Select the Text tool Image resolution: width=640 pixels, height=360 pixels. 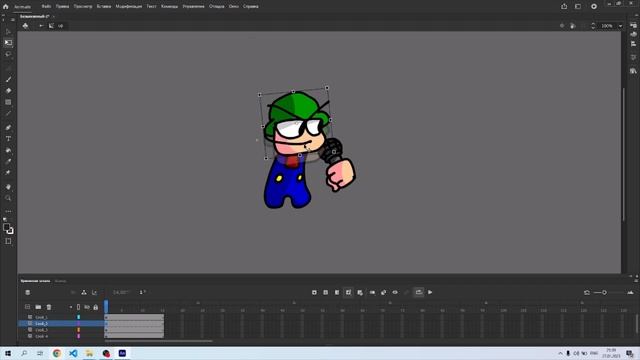8,139
